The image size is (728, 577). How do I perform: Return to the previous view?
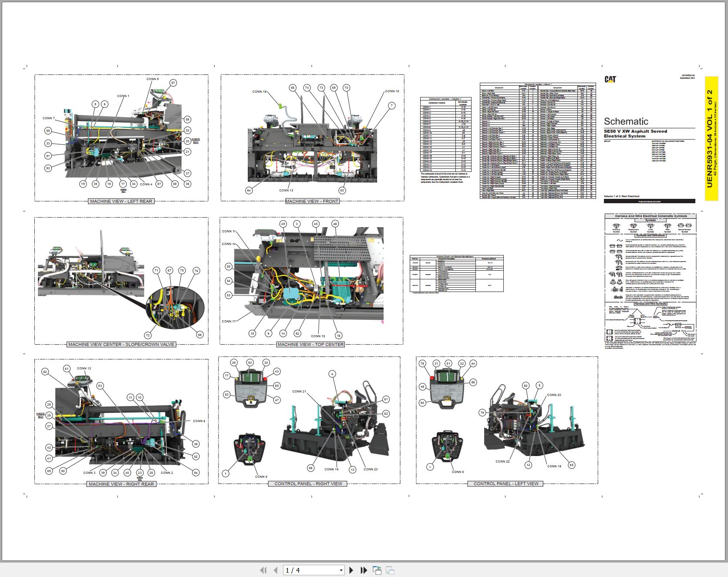377,570
